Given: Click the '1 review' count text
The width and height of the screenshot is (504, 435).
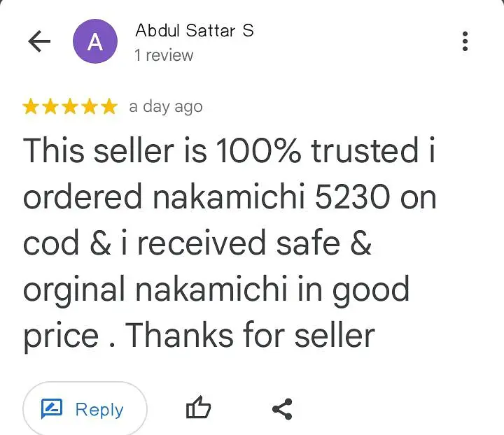Looking at the screenshot, I should coord(164,55).
